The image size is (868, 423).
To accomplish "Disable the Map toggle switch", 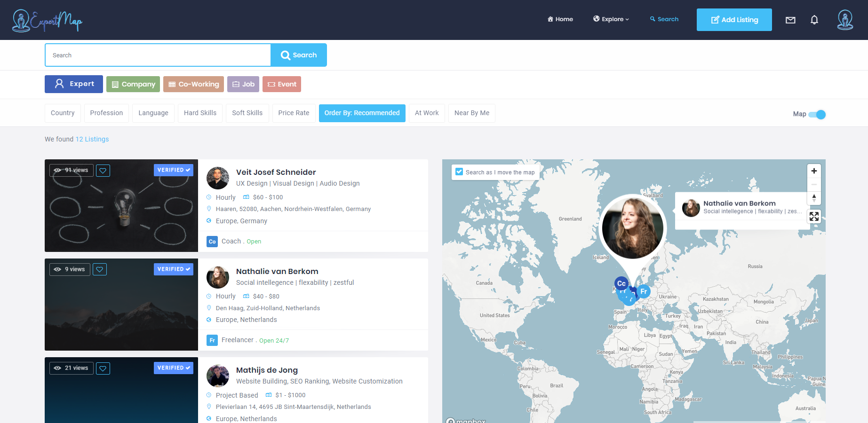I will click(x=818, y=114).
